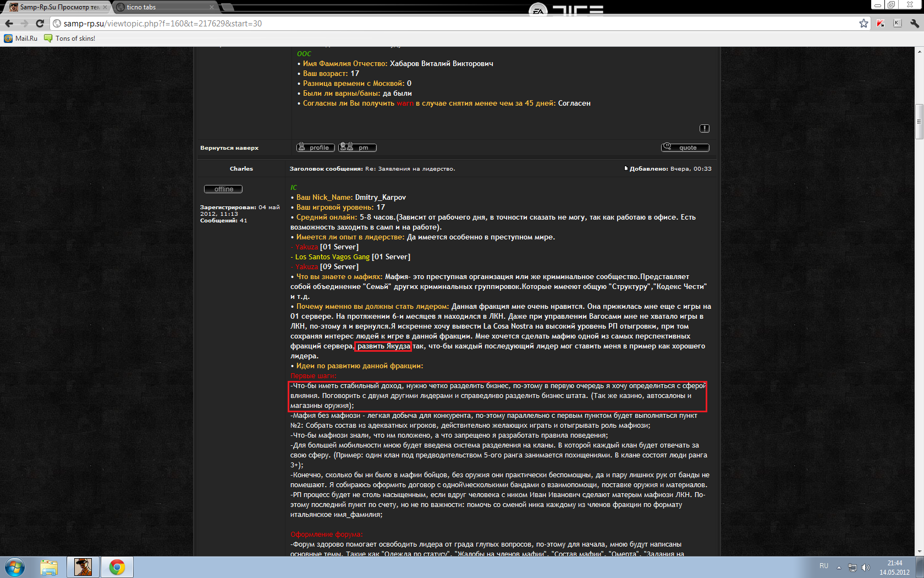Open the Chrome wrench settings menu

pos(915,23)
